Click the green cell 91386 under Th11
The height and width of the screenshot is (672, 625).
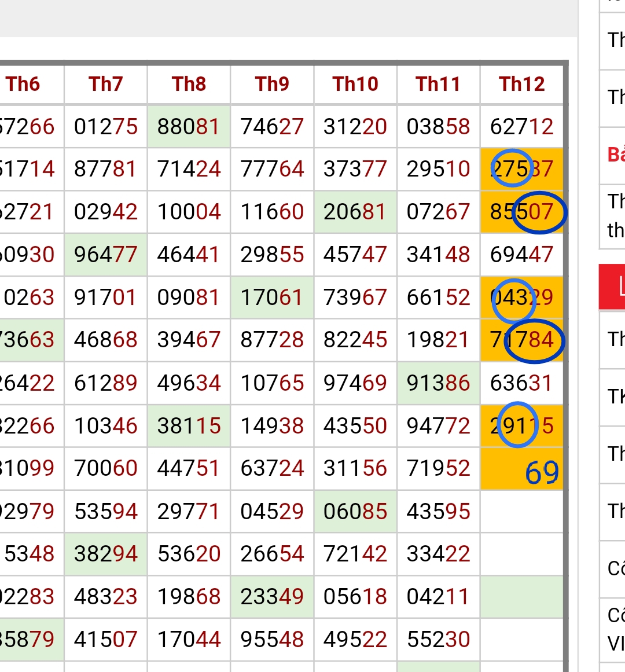click(438, 383)
